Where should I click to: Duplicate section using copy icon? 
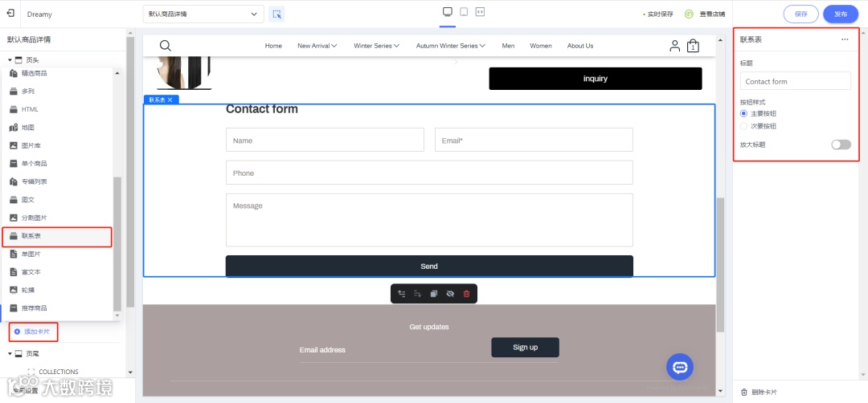pyautogui.click(x=433, y=294)
